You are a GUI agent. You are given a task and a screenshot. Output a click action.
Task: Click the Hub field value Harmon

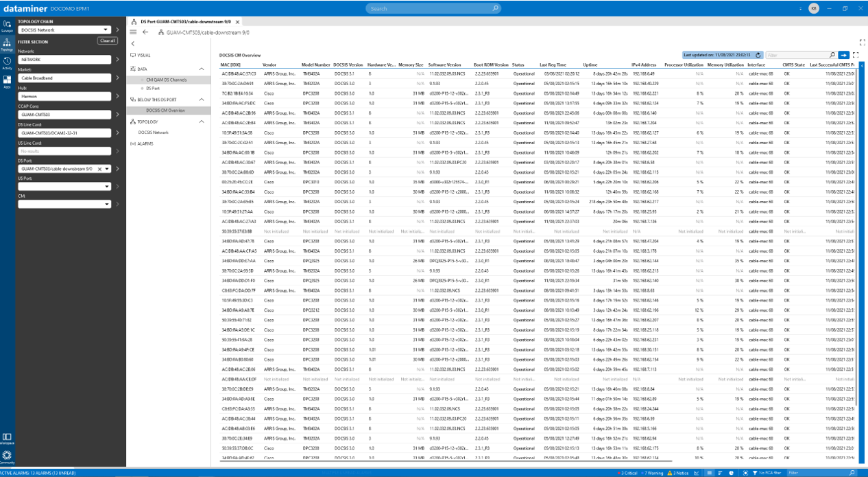point(64,96)
